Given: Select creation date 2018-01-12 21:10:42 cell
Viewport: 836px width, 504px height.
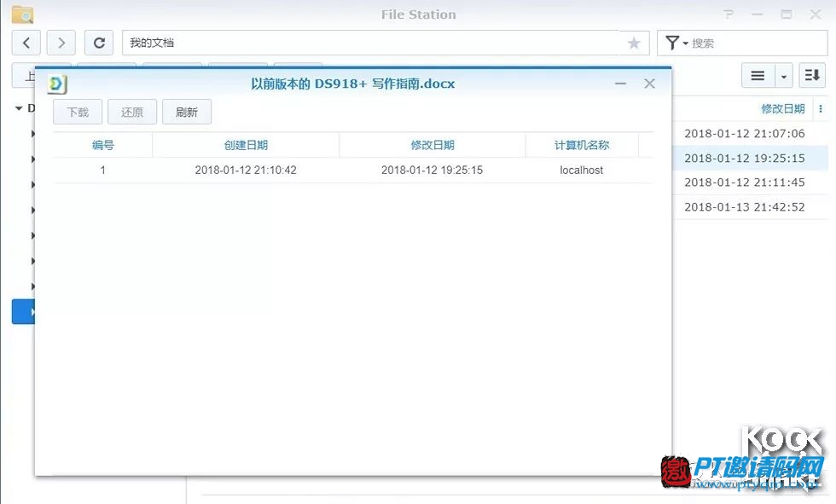Looking at the screenshot, I should point(246,170).
